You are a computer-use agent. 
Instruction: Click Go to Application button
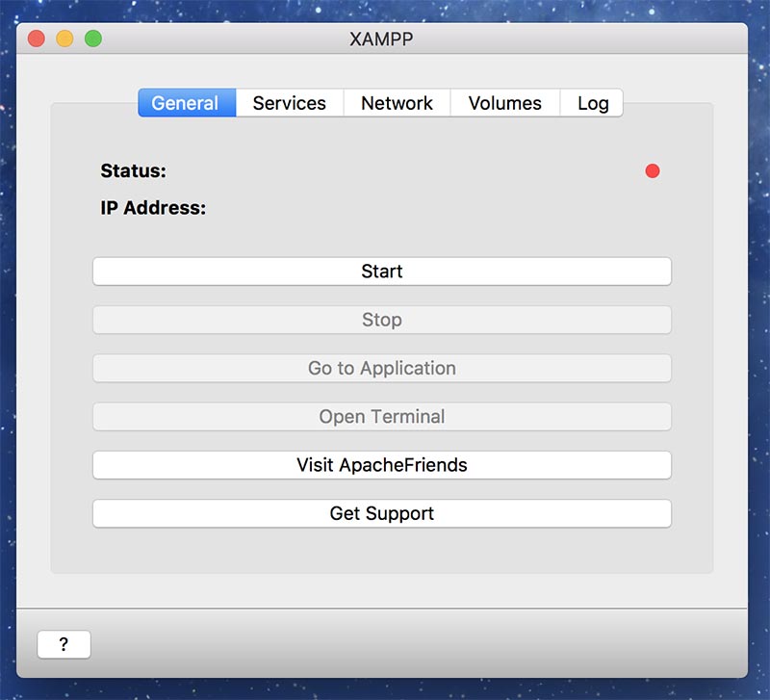pos(382,368)
